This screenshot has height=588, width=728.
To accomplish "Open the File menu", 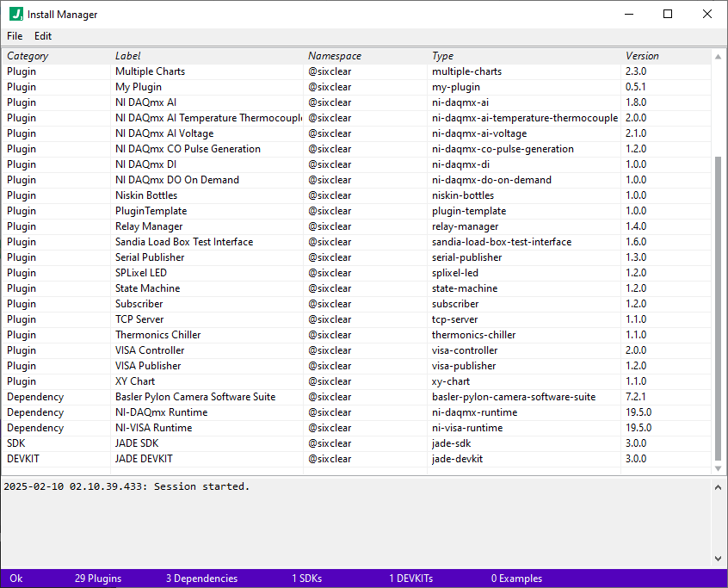I will click(x=14, y=36).
